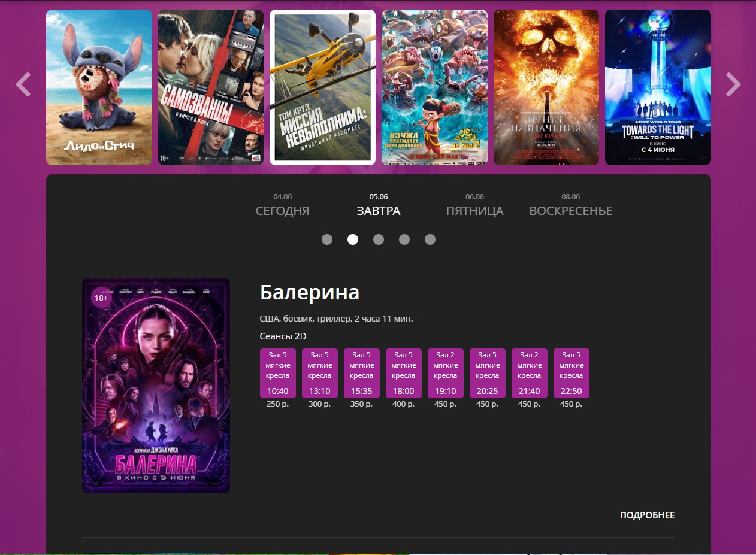Image resolution: width=756 pixels, height=555 pixels.
Task: Click the 350 р. price text
Action: (362, 404)
